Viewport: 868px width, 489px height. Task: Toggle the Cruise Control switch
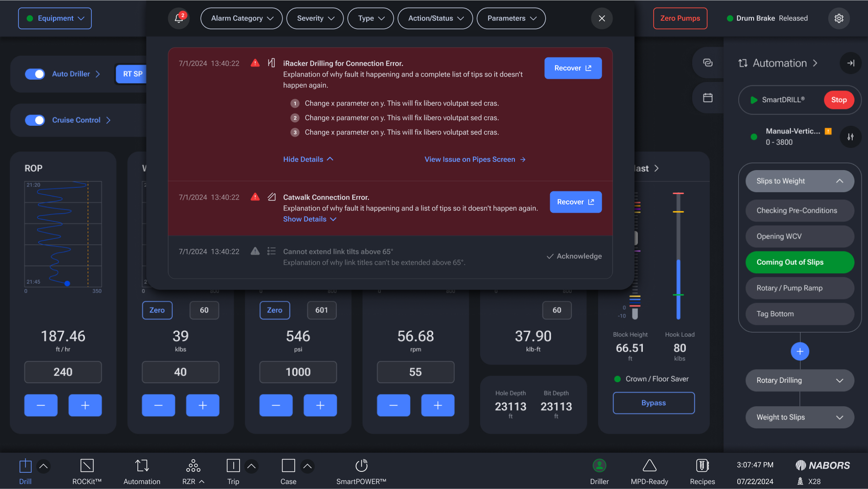(x=35, y=120)
